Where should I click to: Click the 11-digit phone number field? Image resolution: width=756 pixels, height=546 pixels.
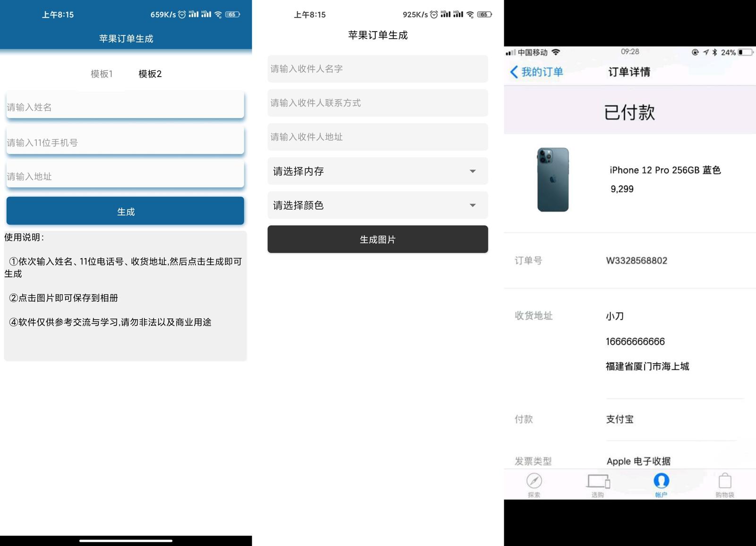tap(125, 142)
